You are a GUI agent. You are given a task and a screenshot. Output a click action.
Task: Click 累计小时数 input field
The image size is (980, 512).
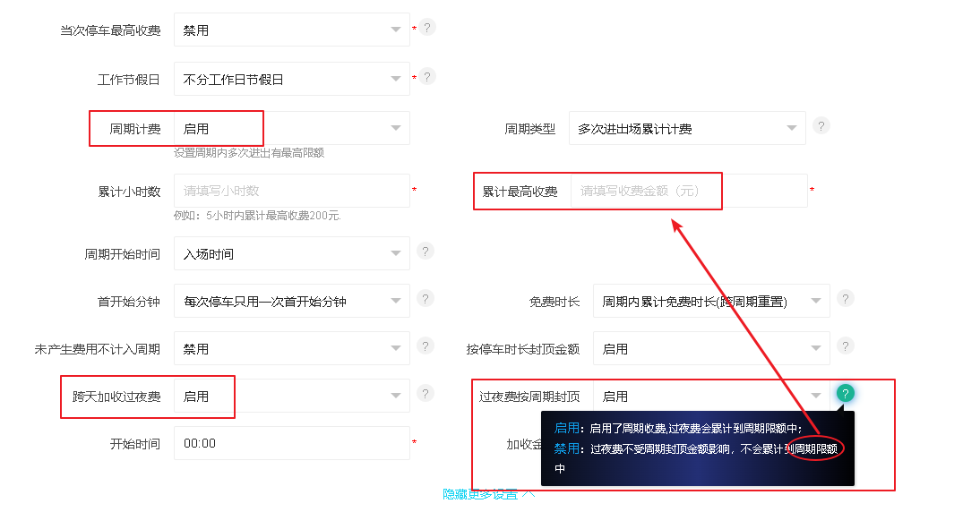tap(292, 191)
